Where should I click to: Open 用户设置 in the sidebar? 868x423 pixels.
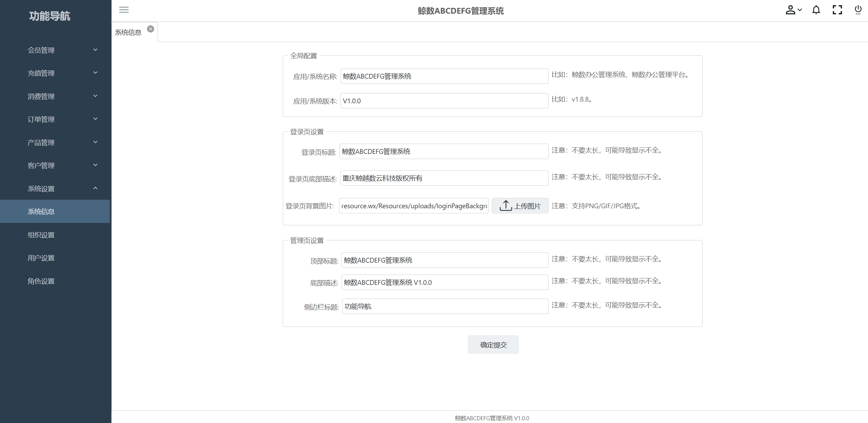41,258
